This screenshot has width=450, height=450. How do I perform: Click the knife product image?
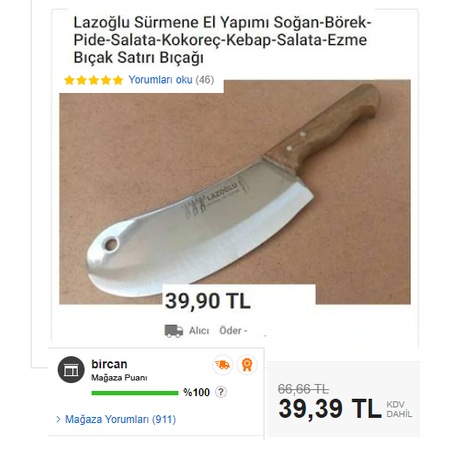coord(235,192)
